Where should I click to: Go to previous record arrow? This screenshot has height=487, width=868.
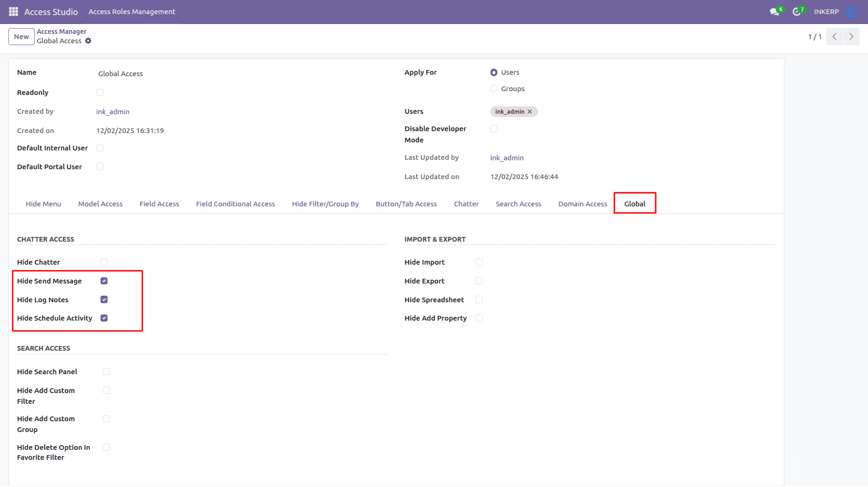coord(835,36)
